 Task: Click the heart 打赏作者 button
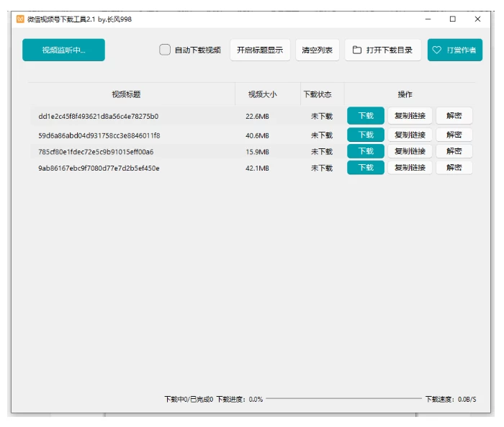click(x=454, y=50)
